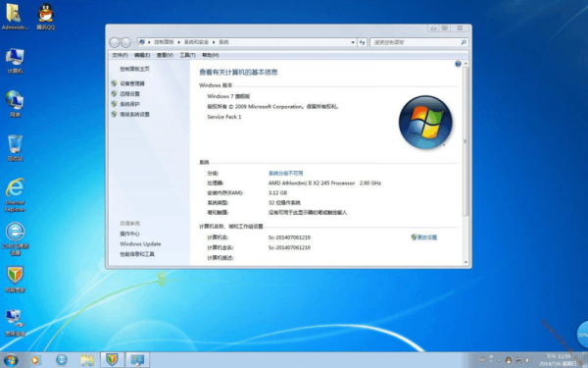
Task: Select the 计算机 desktop icon
Action: pyautogui.click(x=15, y=61)
